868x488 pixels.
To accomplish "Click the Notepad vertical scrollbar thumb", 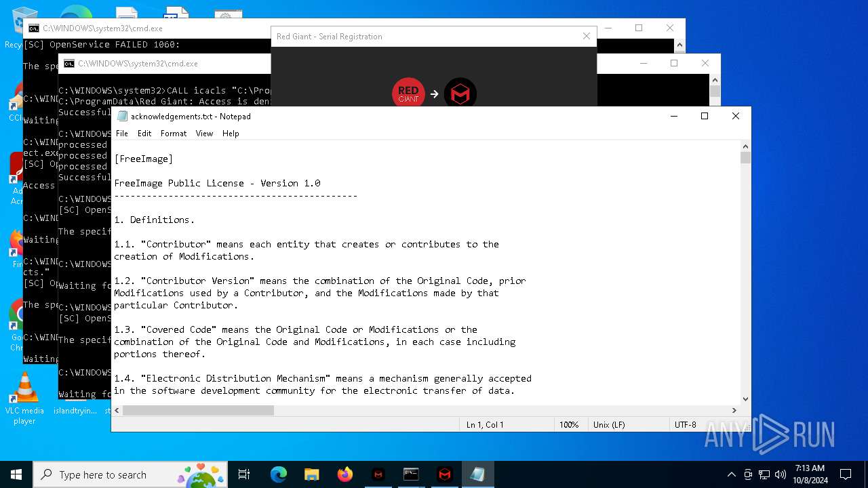I will click(x=746, y=158).
